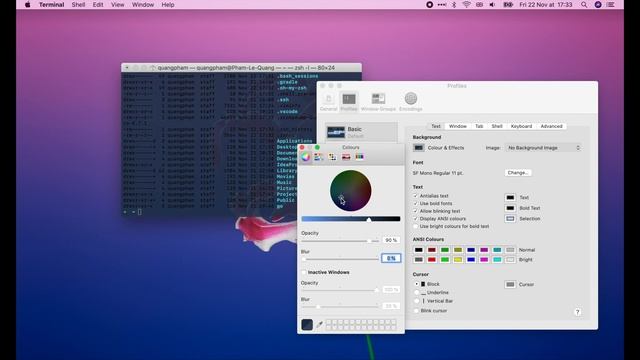The height and width of the screenshot is (360, 640).
Task: Toggle Allow blinking text checkbox
Action: 416,211
